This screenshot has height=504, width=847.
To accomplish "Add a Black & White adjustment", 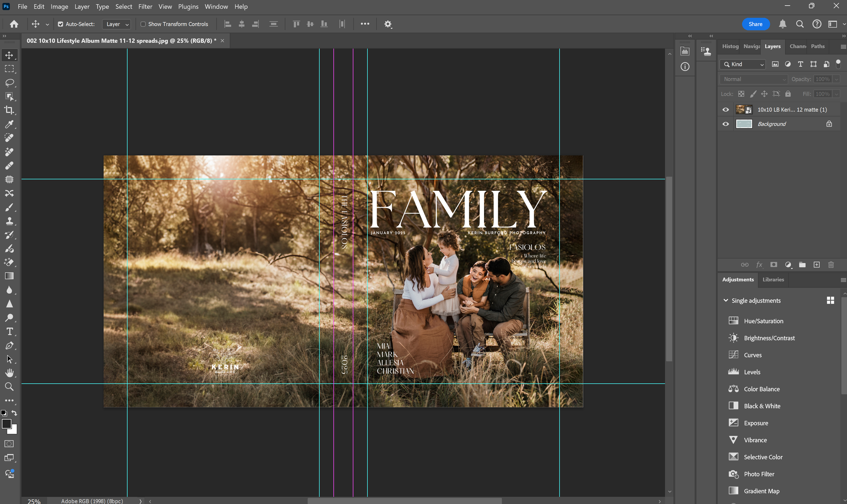I will tap(762, 406).
